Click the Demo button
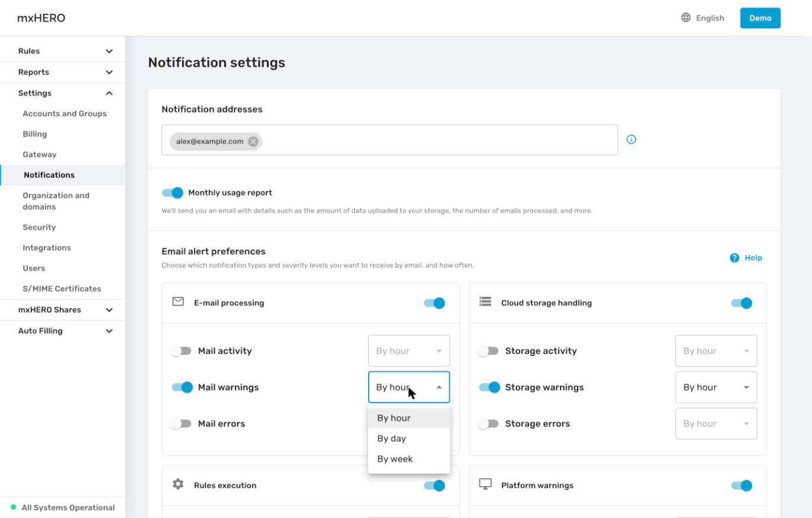Viewport: 812px width, 518px height. tap(760, 18)
